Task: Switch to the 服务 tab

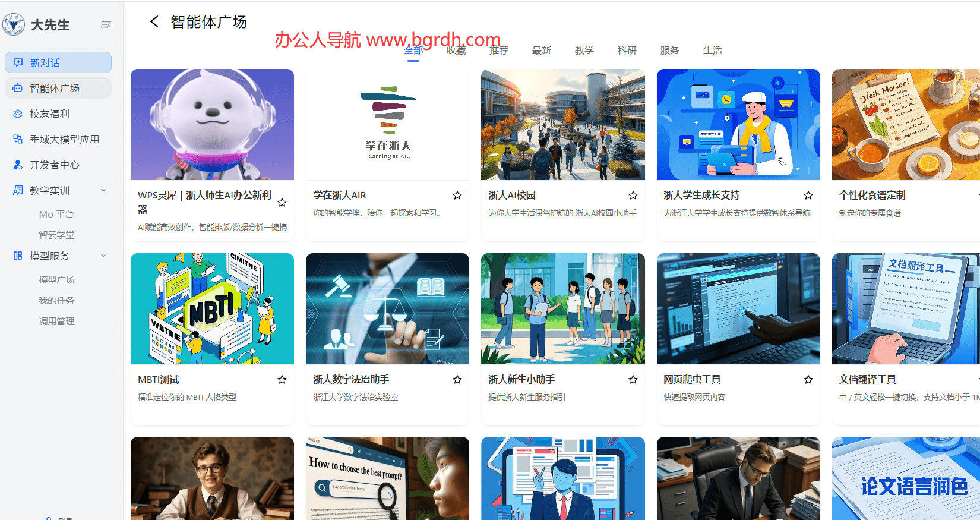Action: click(670, 51)
